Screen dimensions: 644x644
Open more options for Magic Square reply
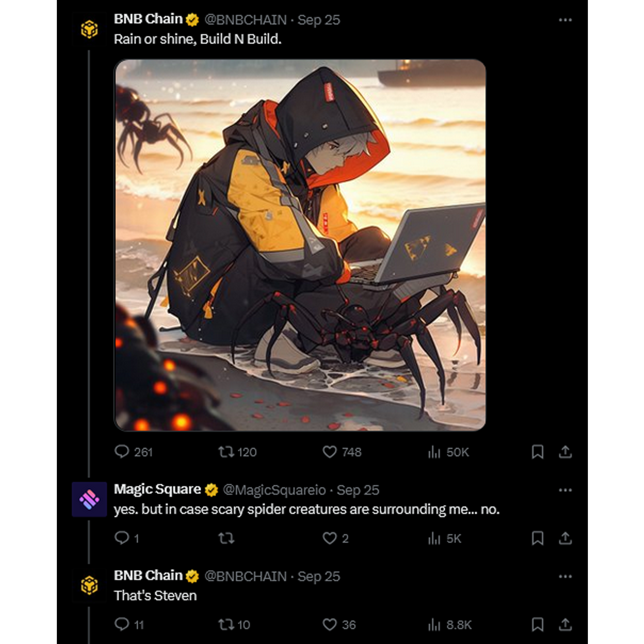click(x=565, y=490)
